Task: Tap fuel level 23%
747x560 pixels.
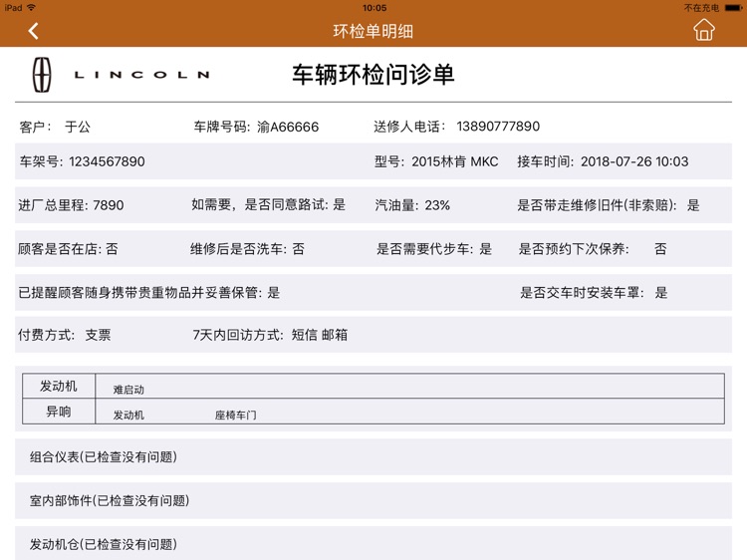Action: [x=437, y=205]
